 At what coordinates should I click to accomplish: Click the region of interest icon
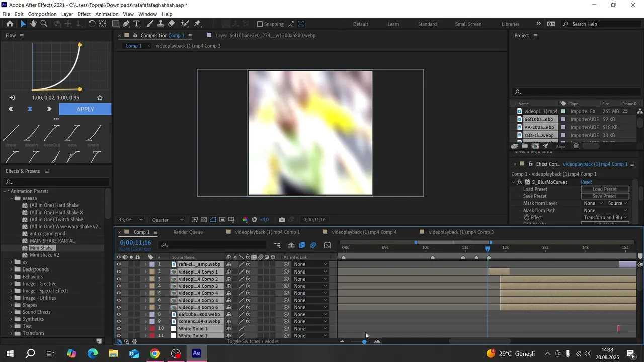click(222, 220)
